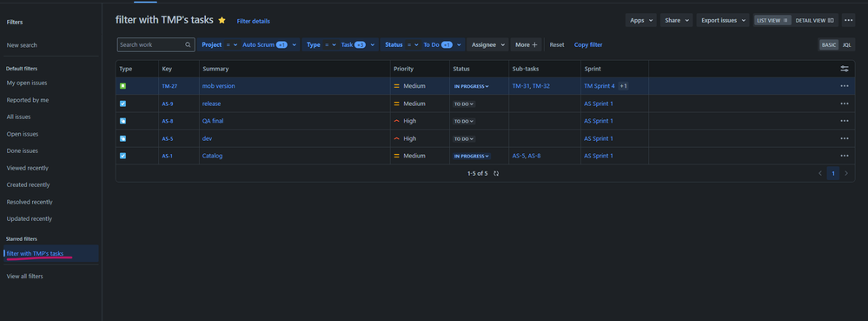Image resolution: width=868 pixels, height=321 pixels.
Task: Open more actions menu for AS-9 row
Action: click(845, 104)
